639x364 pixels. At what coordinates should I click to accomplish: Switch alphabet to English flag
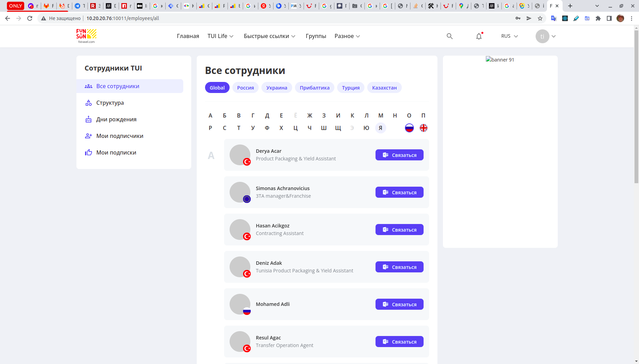pyautogui.click(x=423, y=128)
